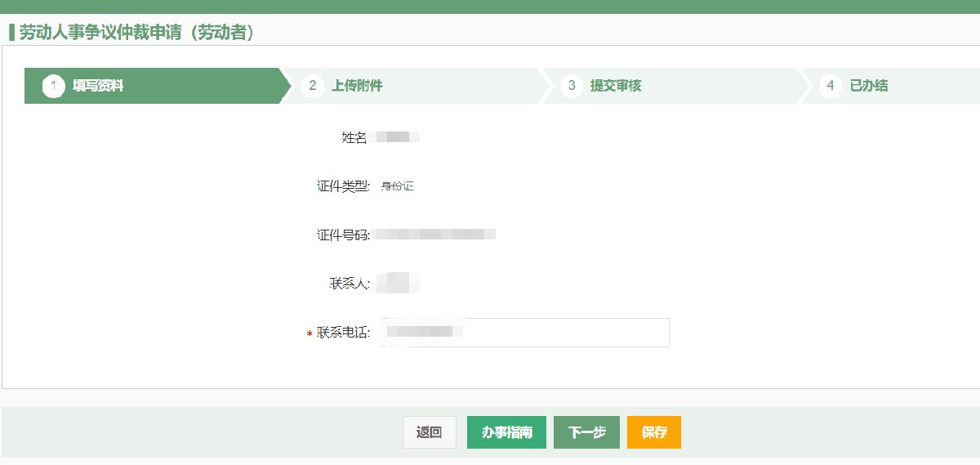Open the 已办结 step
Image resolution: width=980 pixels, height=465 pixels.
coord(868,86)
